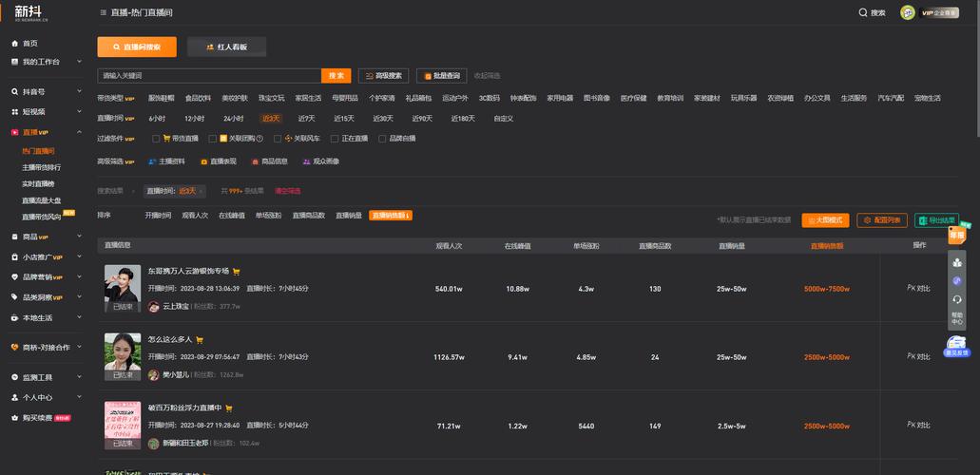Open 主播带货排行 in sidebar
This screenshot has height=475, width=980.
click(41, 167)
